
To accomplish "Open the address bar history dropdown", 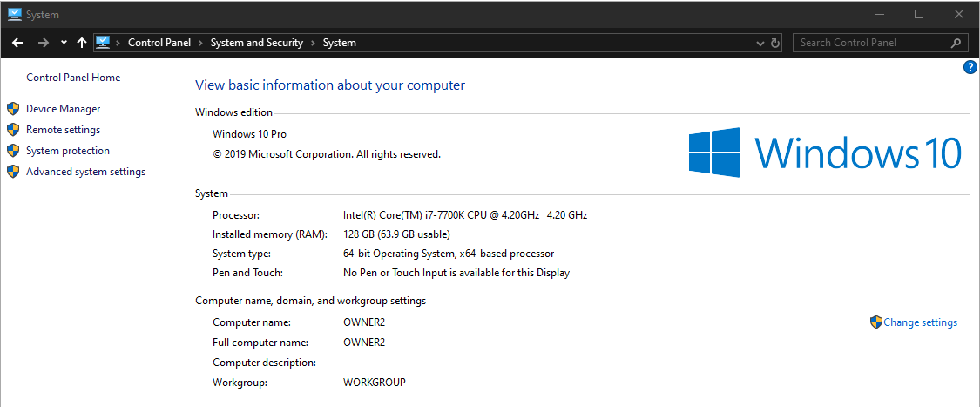I will click(760, 43).
